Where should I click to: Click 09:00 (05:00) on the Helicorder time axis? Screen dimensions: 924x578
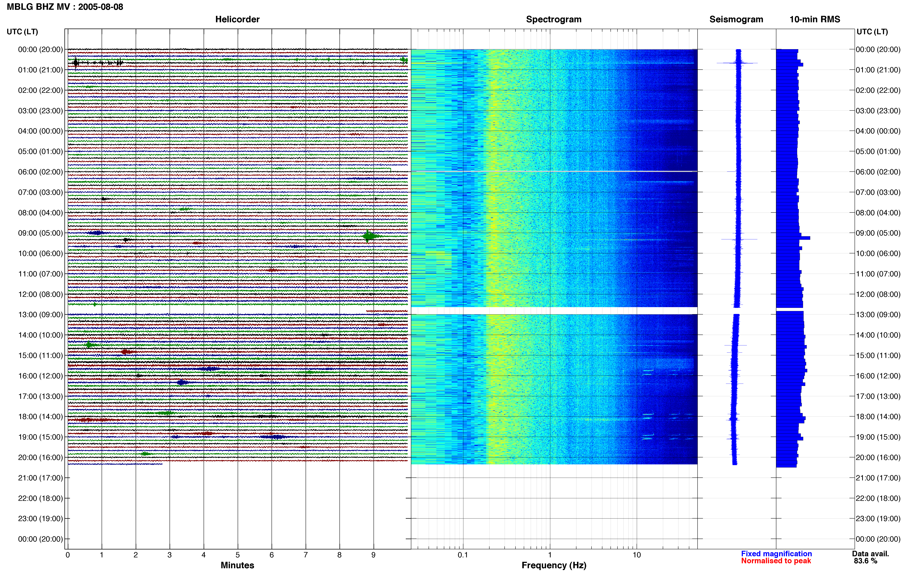(x=41, y=233)
